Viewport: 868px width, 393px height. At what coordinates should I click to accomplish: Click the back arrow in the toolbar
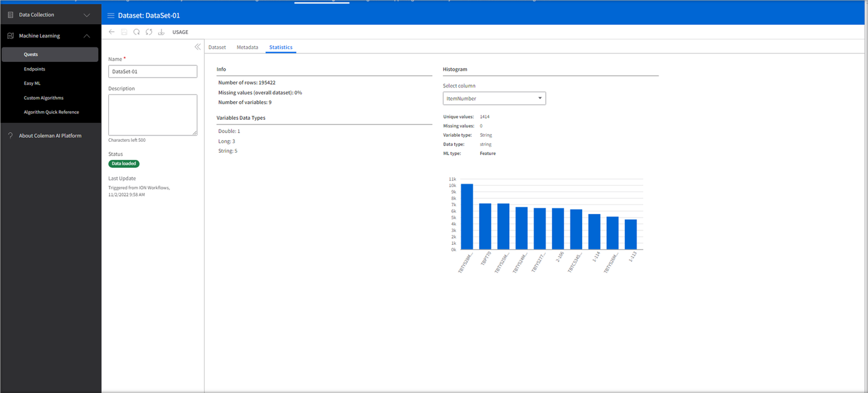click(x=111, y=32)
